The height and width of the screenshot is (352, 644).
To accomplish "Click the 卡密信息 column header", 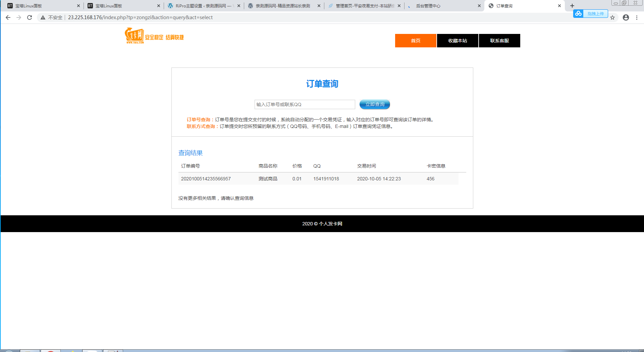I will coord(436,166).
